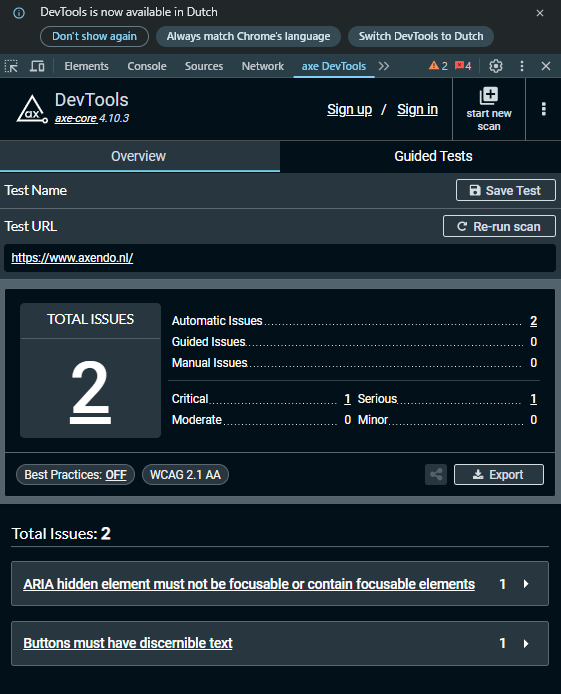The height and width of the screenshot is (694, 561).
Task: Close the DevTools panel
Action: click(546, 66)
